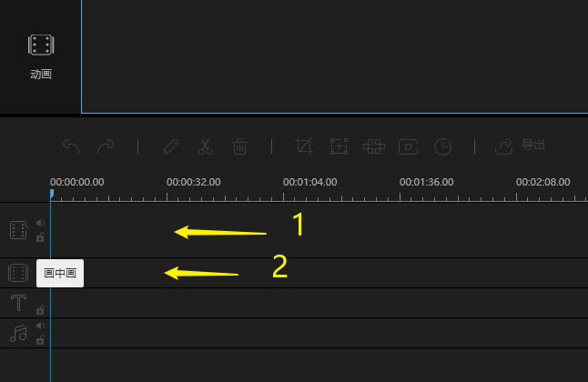Image resolution: width=588 pixels, height=382 pixels.
Task: Click the redo arrow in the toolbar
Action: click(106, 146)
